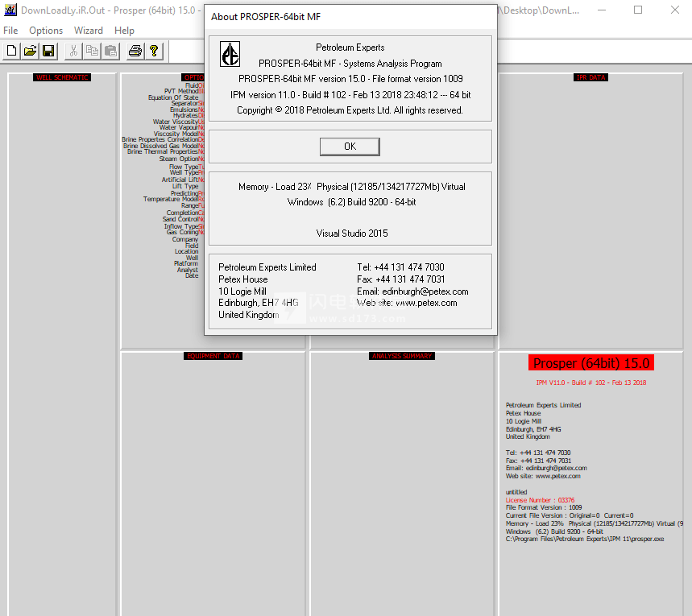Click the WELL SCHEMATIC panel header
The width and height of the screenshot is (692, 616).
[x=62, y=77]
